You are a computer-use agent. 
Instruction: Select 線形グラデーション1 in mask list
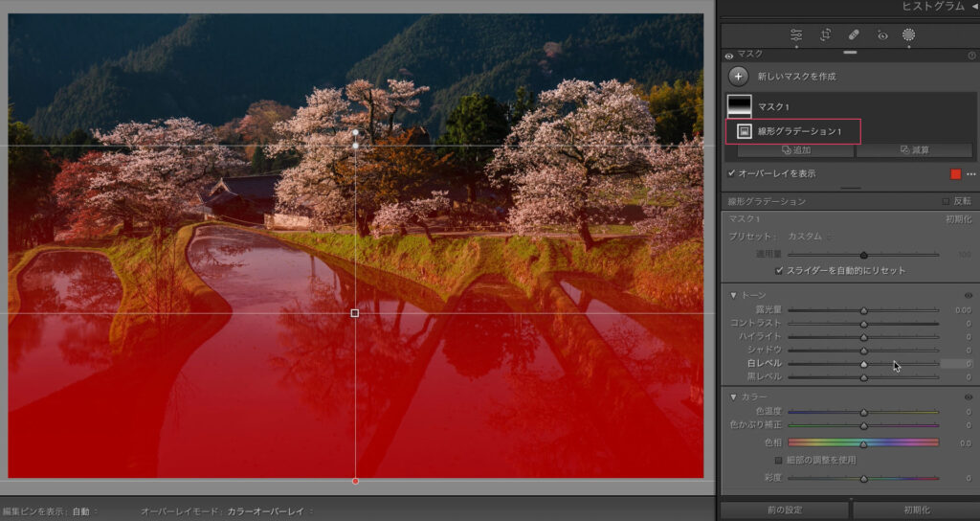(792, 131)
